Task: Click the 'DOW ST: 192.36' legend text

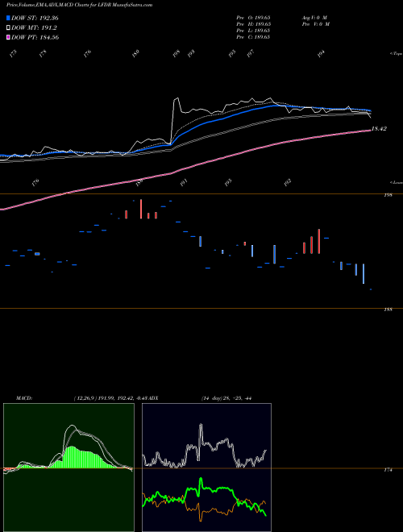Action: pyautogui.click(x=35, y=18)
